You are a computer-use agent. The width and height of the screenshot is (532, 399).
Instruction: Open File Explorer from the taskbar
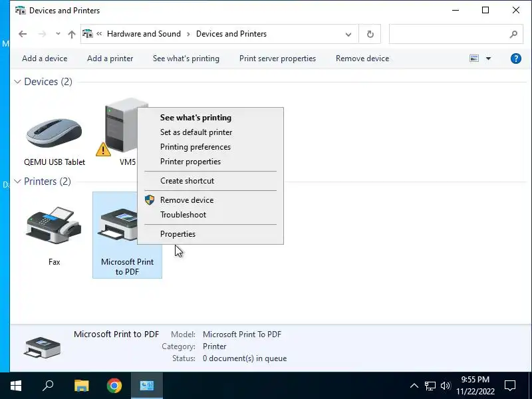pos(81,386)
